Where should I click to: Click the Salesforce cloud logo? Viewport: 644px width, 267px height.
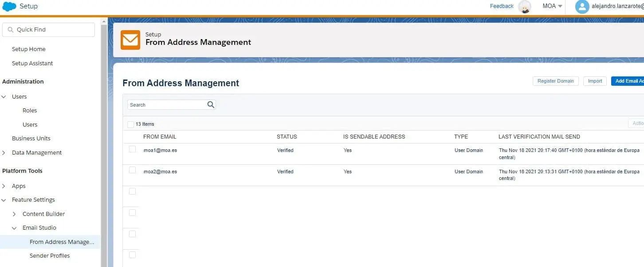[9, 6]
